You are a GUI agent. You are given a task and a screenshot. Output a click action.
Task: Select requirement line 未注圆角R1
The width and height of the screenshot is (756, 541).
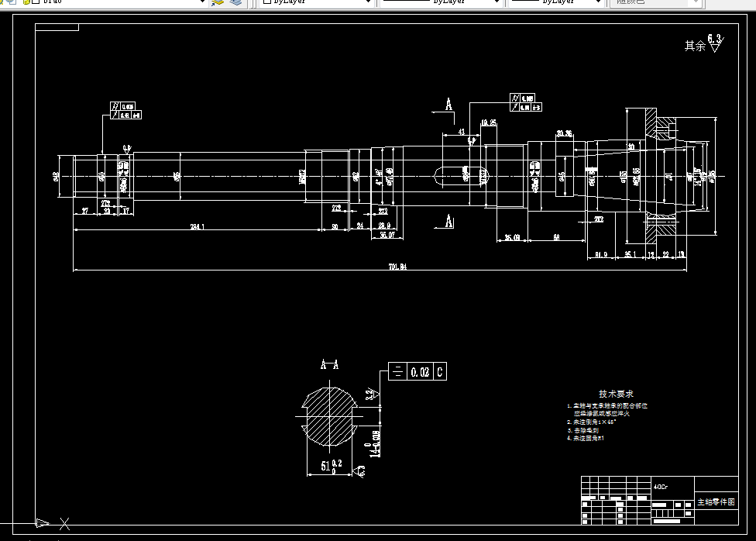pos(586,438)
